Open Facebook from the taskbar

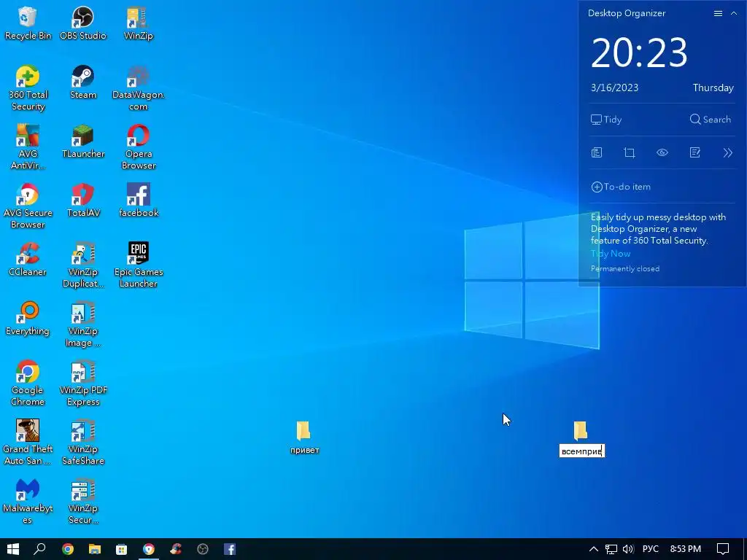[230, 549]
